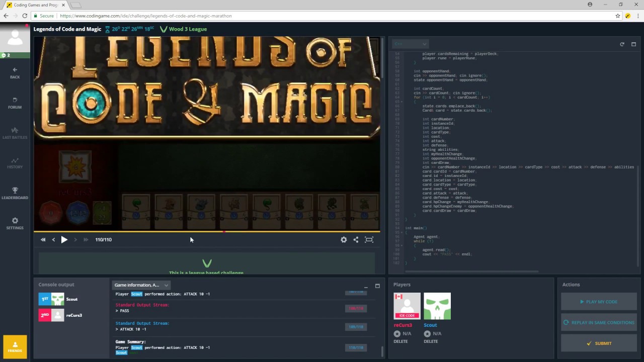Screen dimensions: 644x362
Task: Reset code with the editor refresh icon
Action: 622,44
